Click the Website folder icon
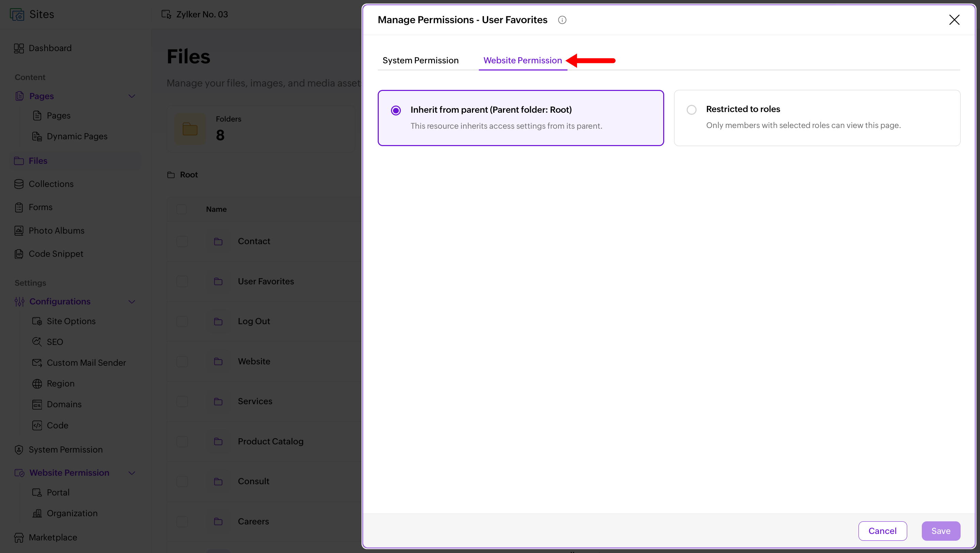 pos(218,361)
